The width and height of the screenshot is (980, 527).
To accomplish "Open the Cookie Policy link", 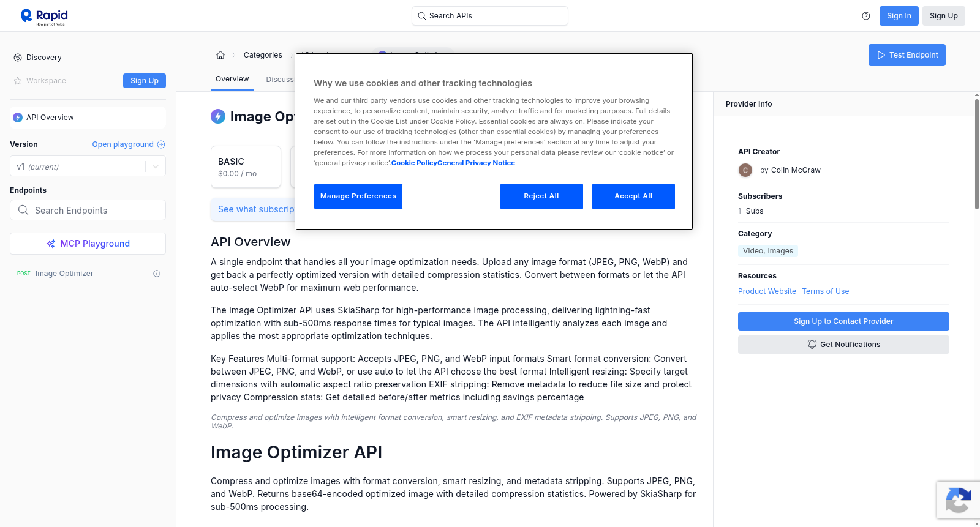I will pos(414,163).
